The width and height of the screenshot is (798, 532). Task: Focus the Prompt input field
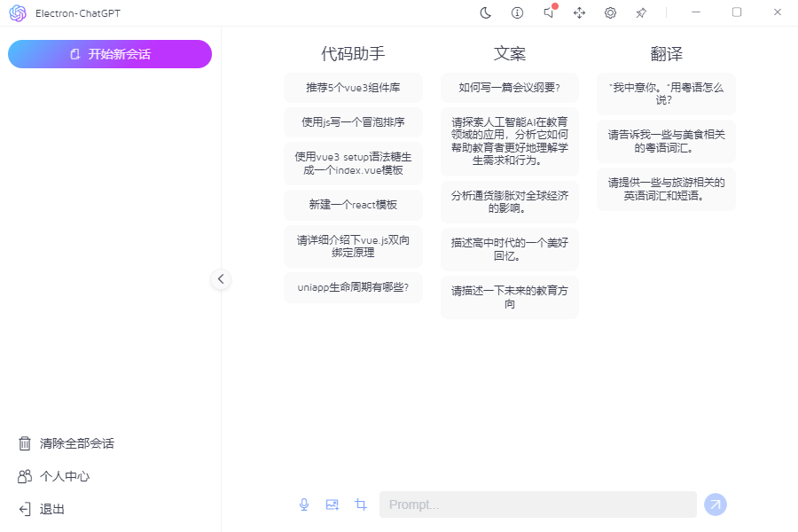(538, 505)
